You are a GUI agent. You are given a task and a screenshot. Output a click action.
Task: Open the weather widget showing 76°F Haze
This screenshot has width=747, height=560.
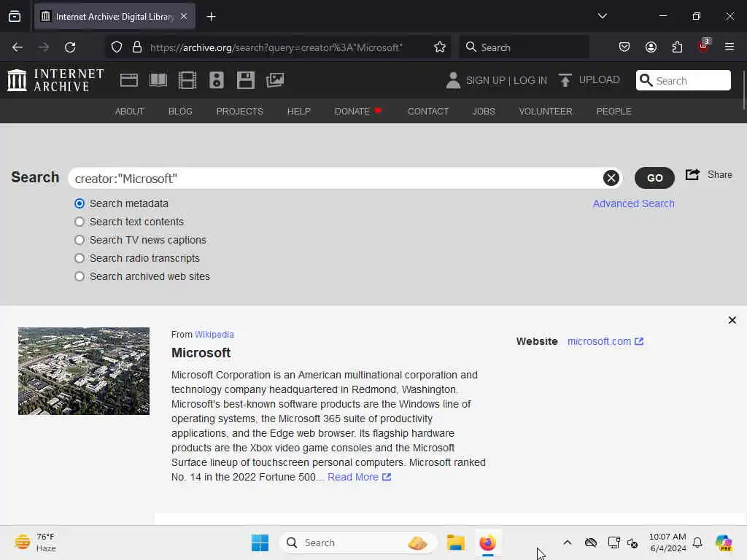coord(35,542)
